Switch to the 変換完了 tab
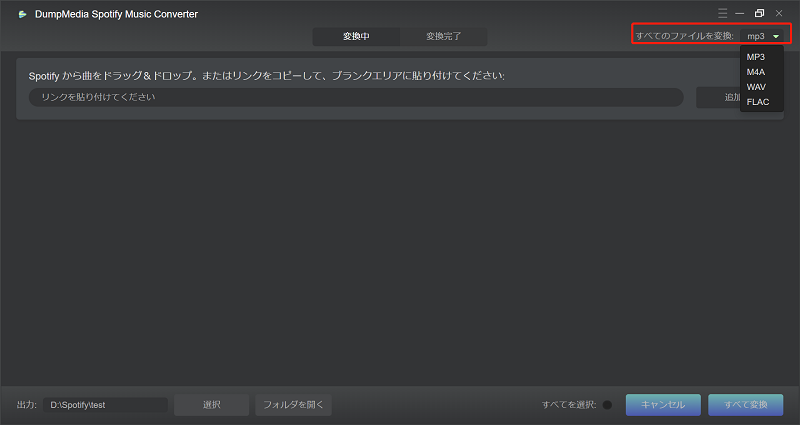This screenshot has width=800, height=425. click(x=443, y=36)
